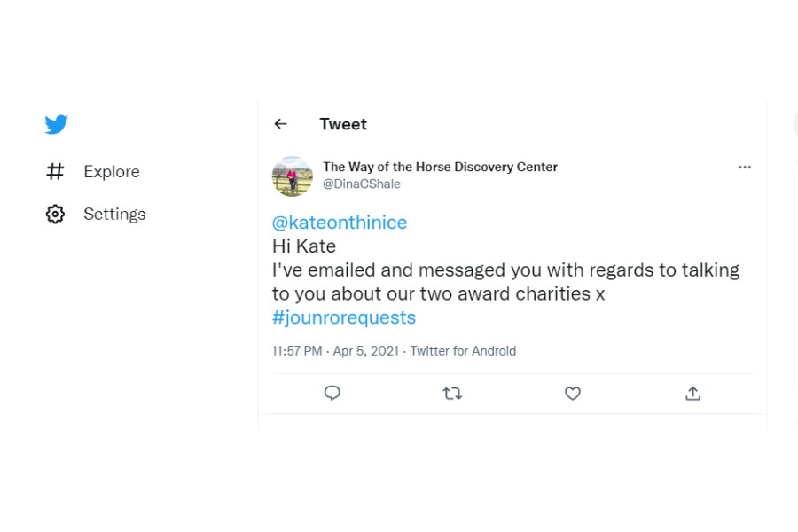
Task: Go back using the arrow beside Tweet
Action: (x=280, y=124)
